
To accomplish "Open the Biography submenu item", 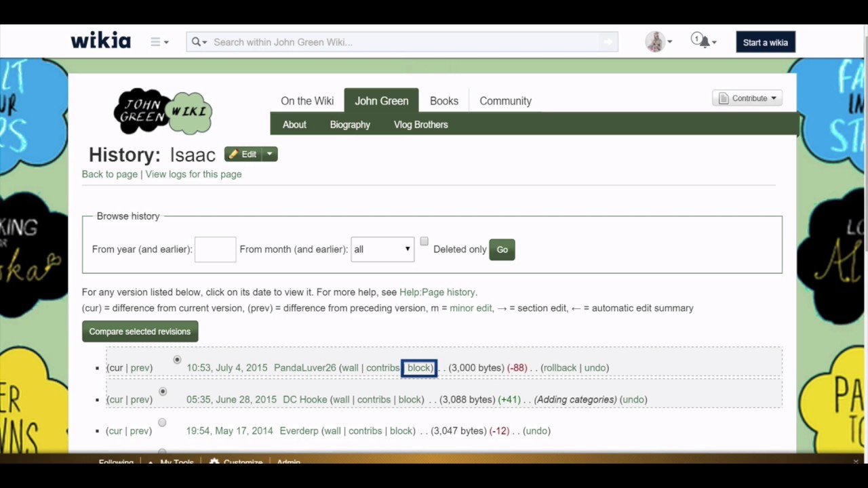I will point(350,125).
